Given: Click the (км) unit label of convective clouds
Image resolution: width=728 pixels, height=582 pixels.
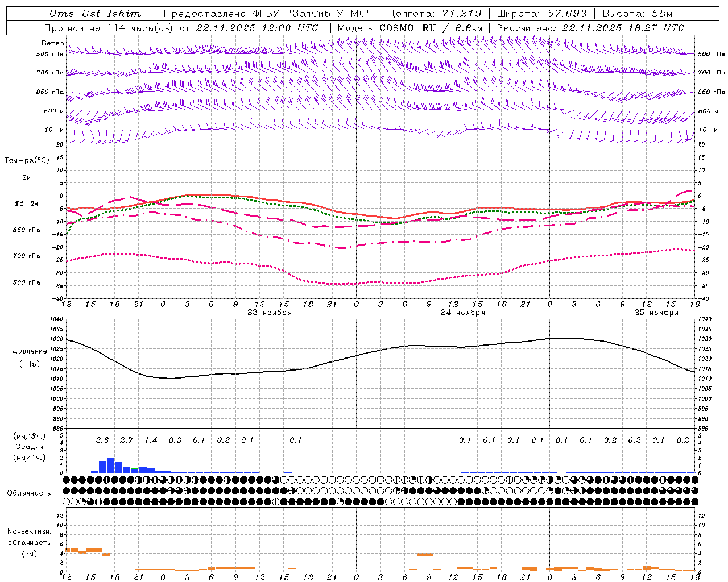Looking at the screenshot, I should point(29,554).
